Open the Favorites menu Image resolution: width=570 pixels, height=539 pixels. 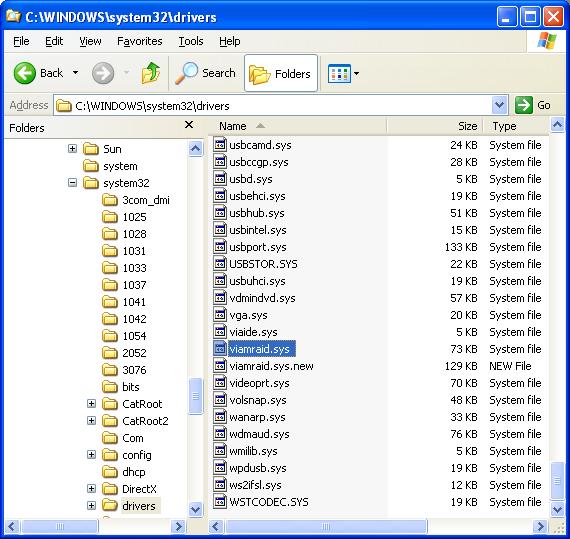click(x=140, y=41)
